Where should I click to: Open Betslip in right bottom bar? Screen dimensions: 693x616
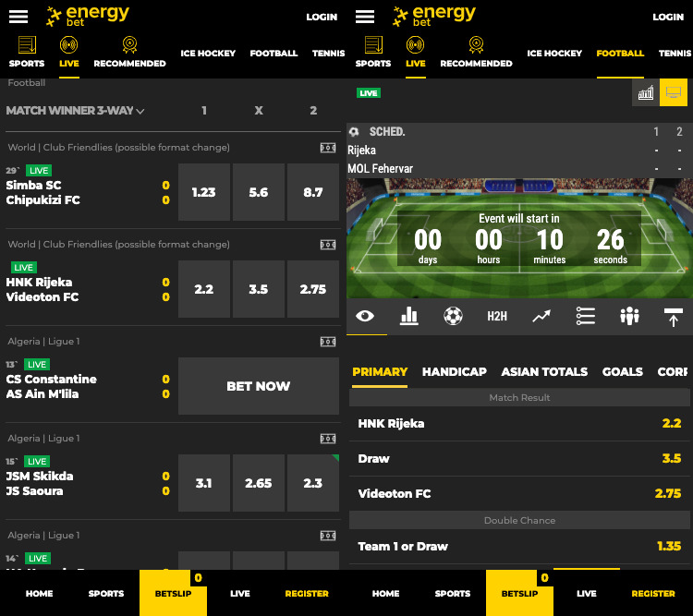click(x=519, y=593)
